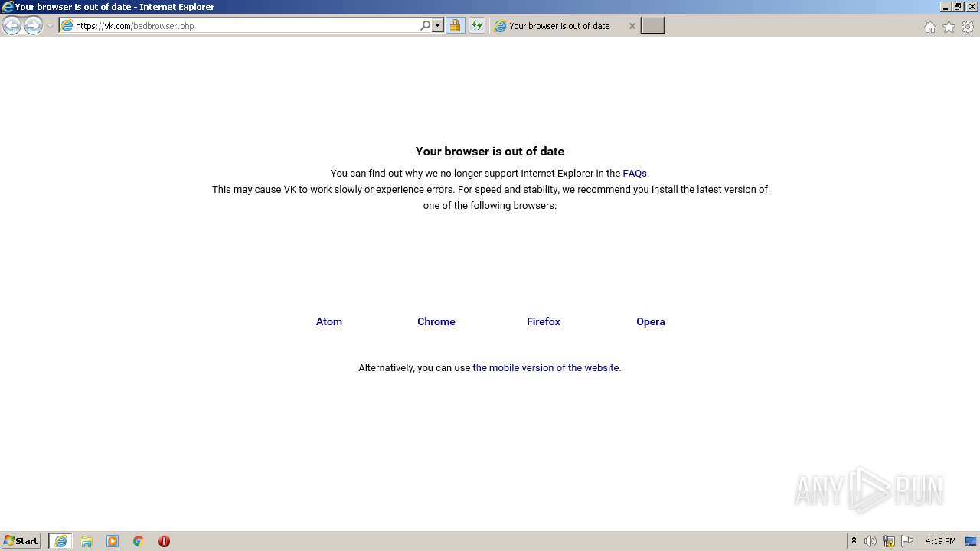The height and width of the screenshot is (551, 980).
Task: Close the current browser tab
Action: [632, 26]
